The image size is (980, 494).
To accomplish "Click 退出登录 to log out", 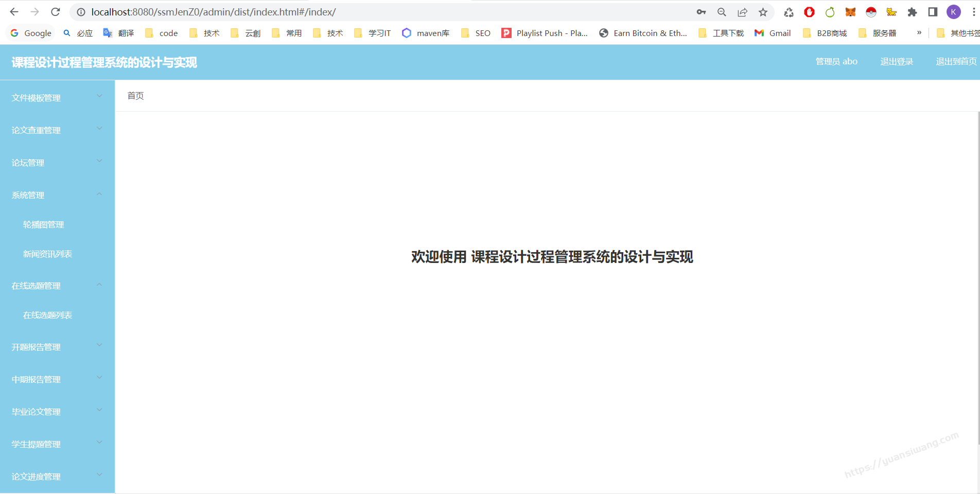I will click(x=897, y=62).
